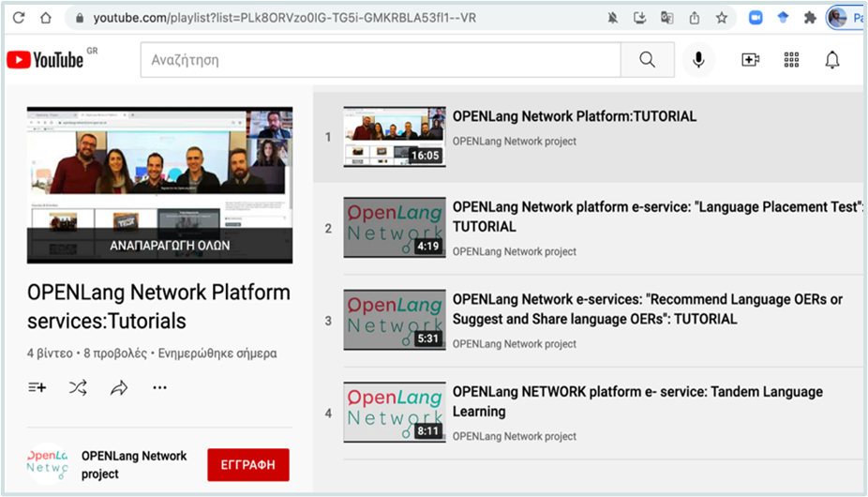This screenshot has height=497, width=868.
Task: Click the blue graduation cap extension icon
Action: pos(783,18)
